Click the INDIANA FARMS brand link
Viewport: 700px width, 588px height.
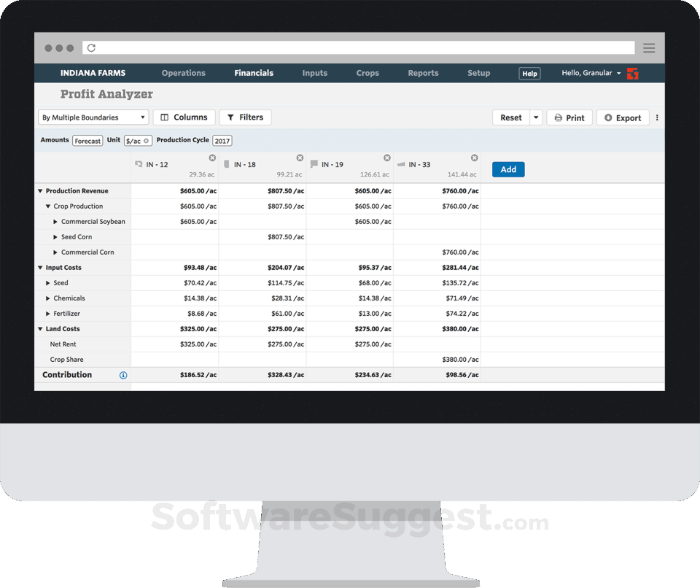(x=93, y=73)
